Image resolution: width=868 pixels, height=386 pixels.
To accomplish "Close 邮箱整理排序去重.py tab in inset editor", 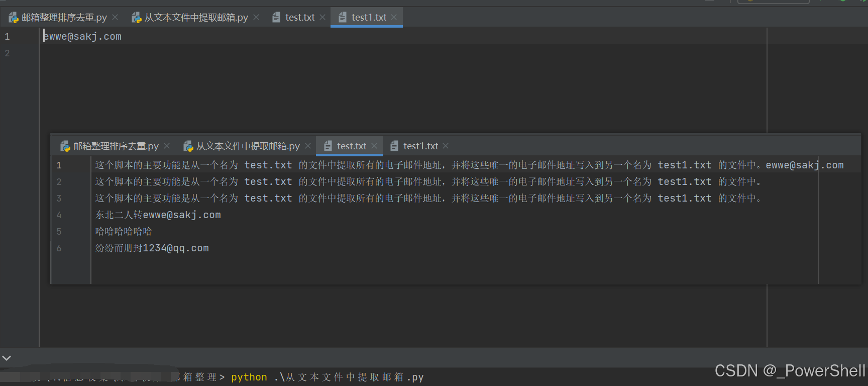I will point(167,146).
